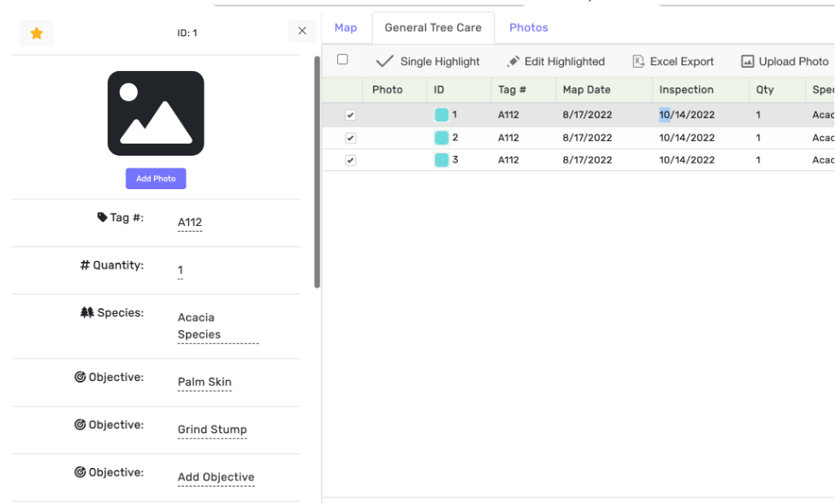
Task: Edit the Quantity value 1 in panel
Action: pos(181,270)
